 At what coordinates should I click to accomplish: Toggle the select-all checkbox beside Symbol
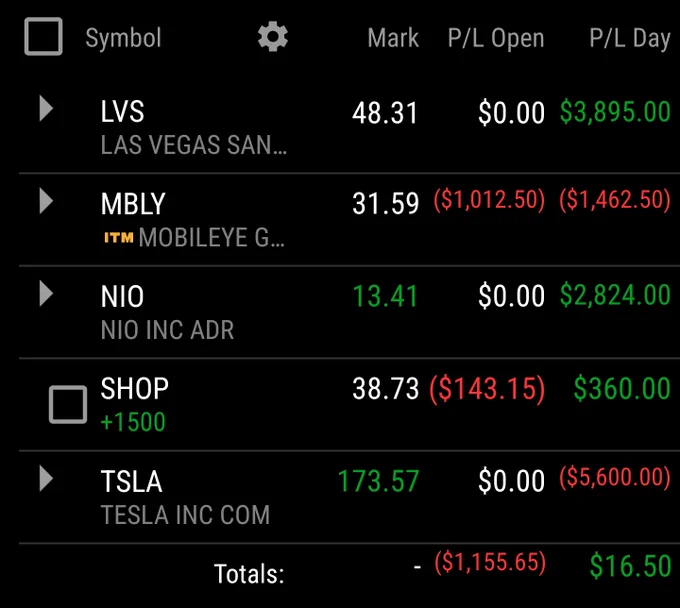[x=43, y=36]
